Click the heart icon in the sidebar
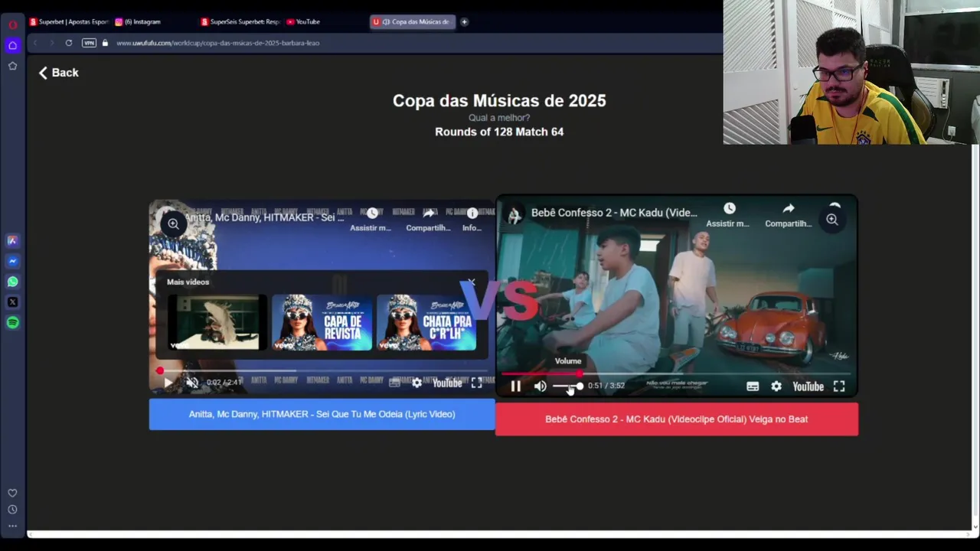 (x=12, y=494)
